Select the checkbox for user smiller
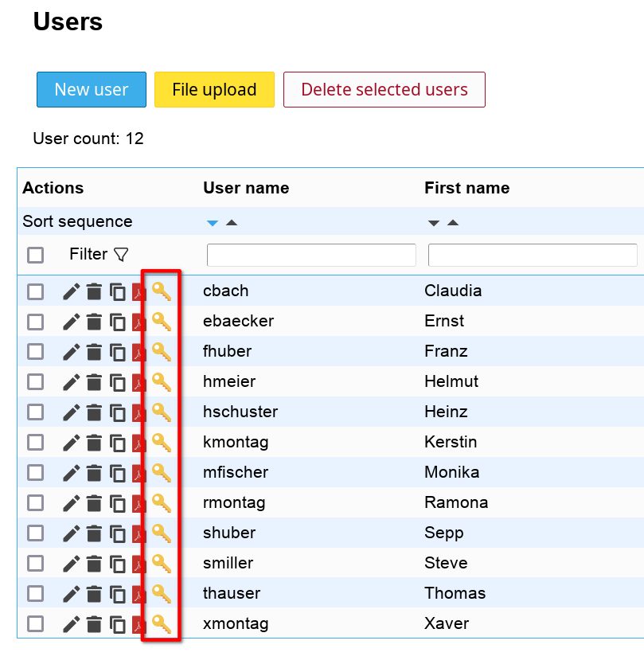 pos(36,564)
